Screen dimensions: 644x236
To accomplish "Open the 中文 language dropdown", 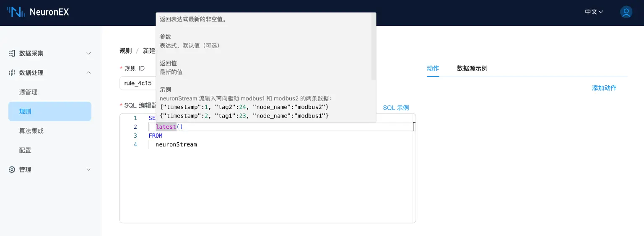I will tap(594, 12).
